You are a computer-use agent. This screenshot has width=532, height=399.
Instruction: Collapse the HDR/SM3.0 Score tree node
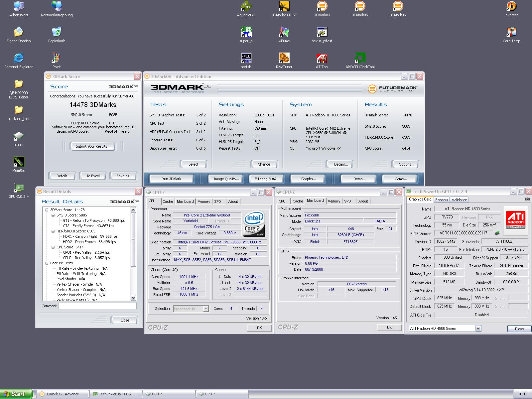53,231
